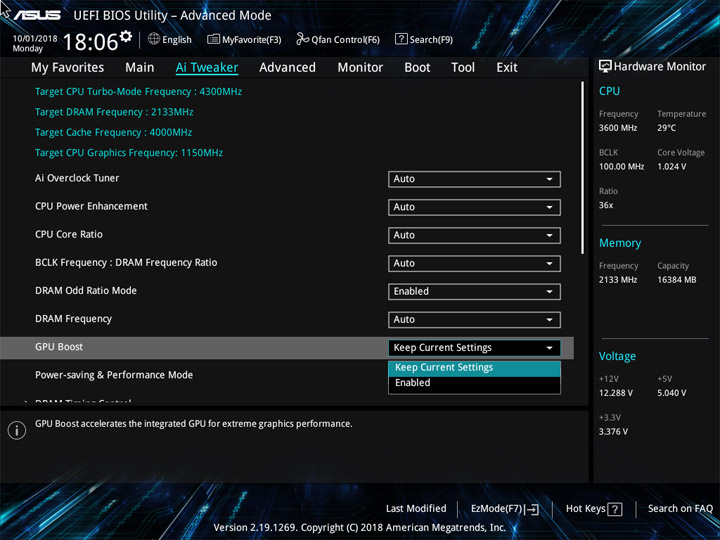Screen dimensions: 720x540
Task: Click the CPU Core Ratio label
Action: tap(69, 234)
